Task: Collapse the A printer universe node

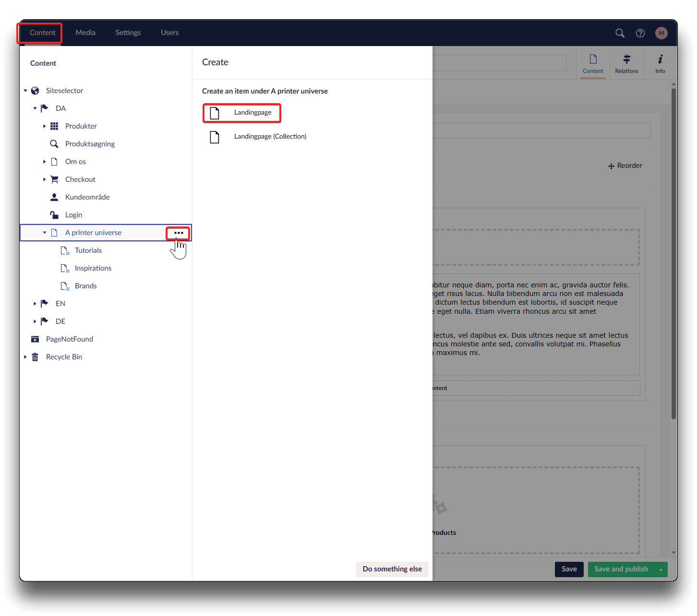Action: coord(44,233)
